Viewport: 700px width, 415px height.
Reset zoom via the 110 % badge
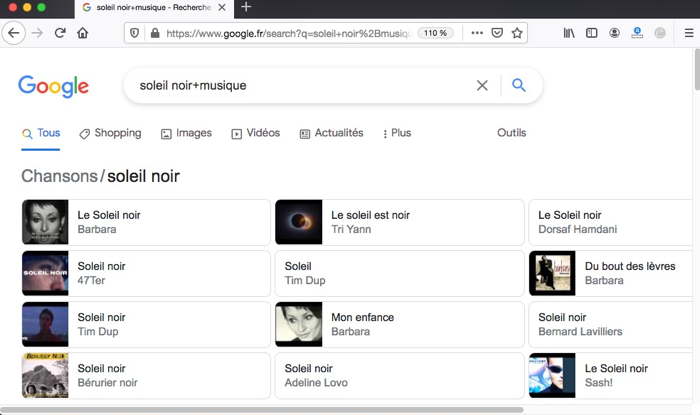[x=435, y=33]
